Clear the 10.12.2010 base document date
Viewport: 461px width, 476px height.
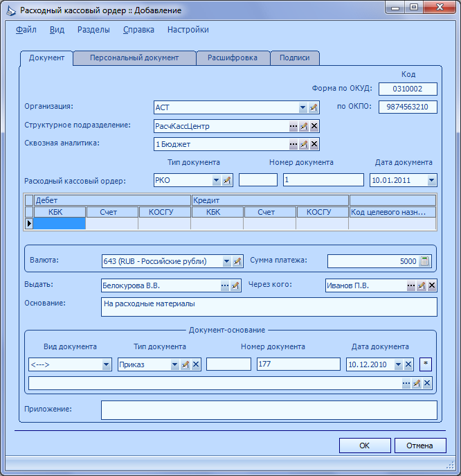click(x=408, y=364)
